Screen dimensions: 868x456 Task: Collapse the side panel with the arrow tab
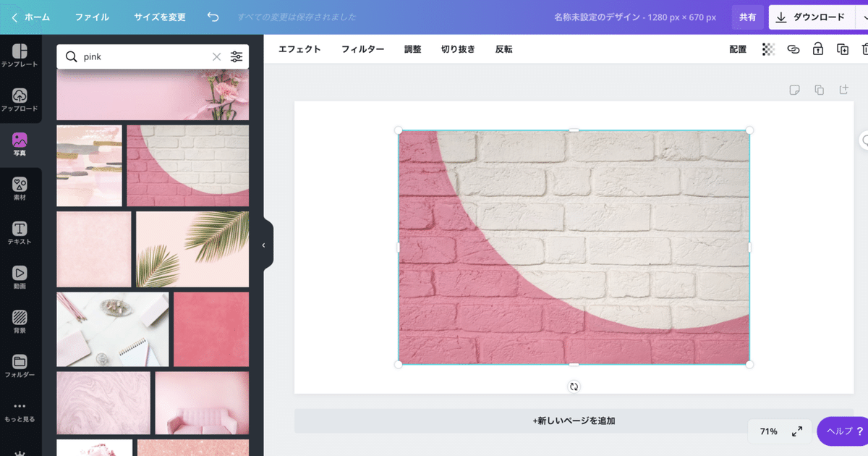click(265, 245)
